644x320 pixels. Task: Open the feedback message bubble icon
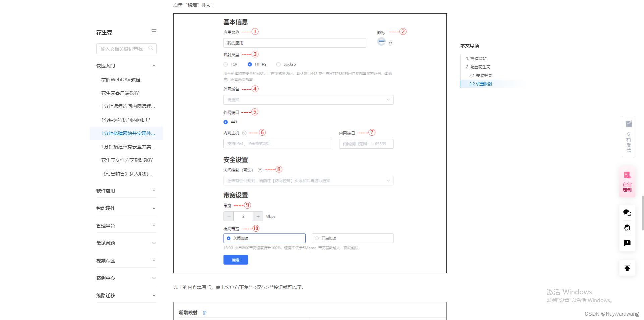[627, 243]
